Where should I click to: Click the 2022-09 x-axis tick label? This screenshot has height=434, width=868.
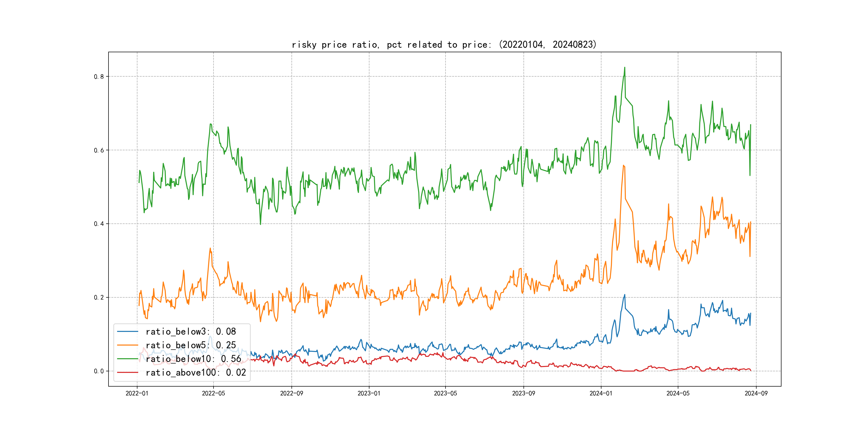click(x=291, y=393)
